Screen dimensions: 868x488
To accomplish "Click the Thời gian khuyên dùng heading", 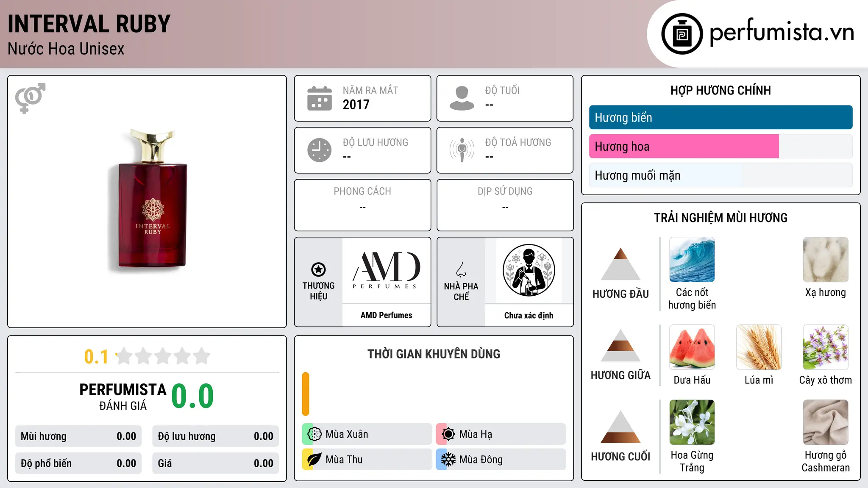I will [x=434, y=354].
